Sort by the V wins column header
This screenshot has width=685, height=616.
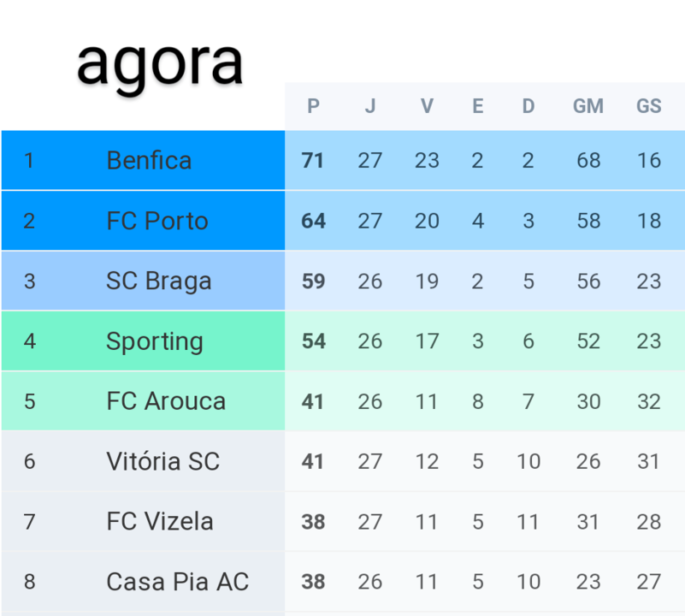[x=427, y=106]
